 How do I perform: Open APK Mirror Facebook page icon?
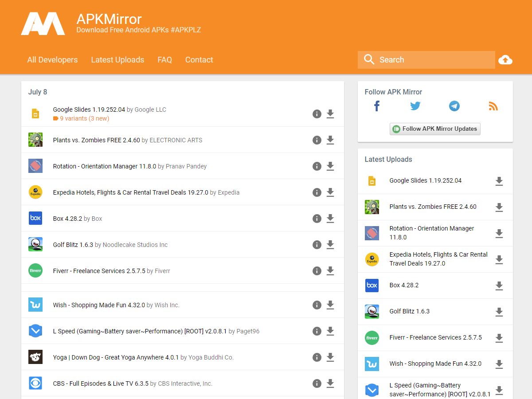[377, 106]
